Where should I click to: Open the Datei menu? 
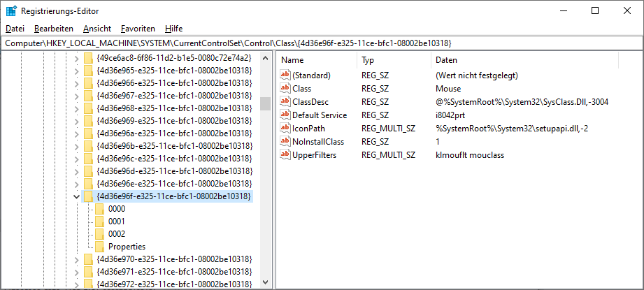point(15,29)
